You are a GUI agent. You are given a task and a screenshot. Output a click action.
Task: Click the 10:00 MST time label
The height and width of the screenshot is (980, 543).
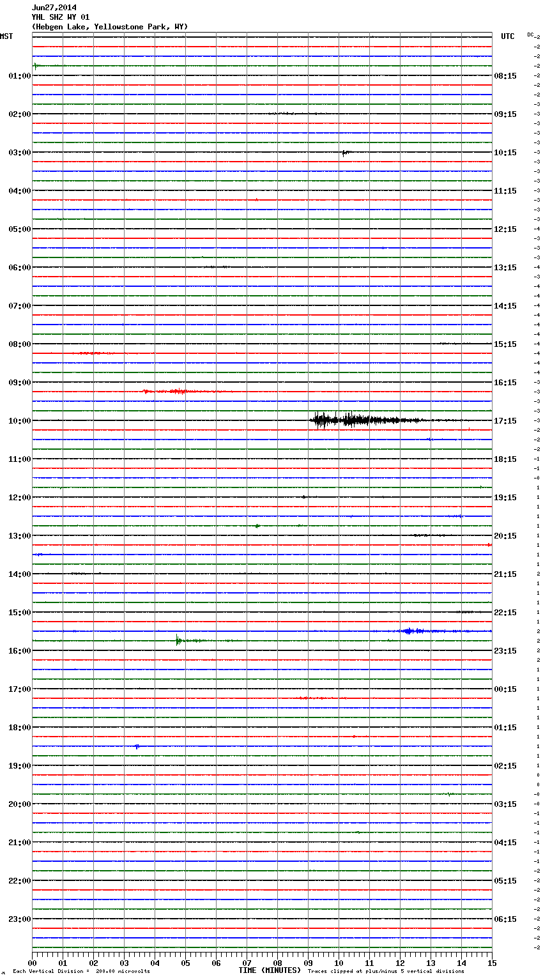[x=20, y=421]
